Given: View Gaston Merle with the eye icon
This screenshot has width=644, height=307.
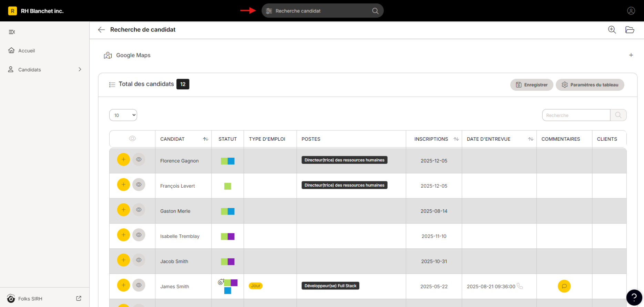Looking at the screenshot, I should (139, 210).
